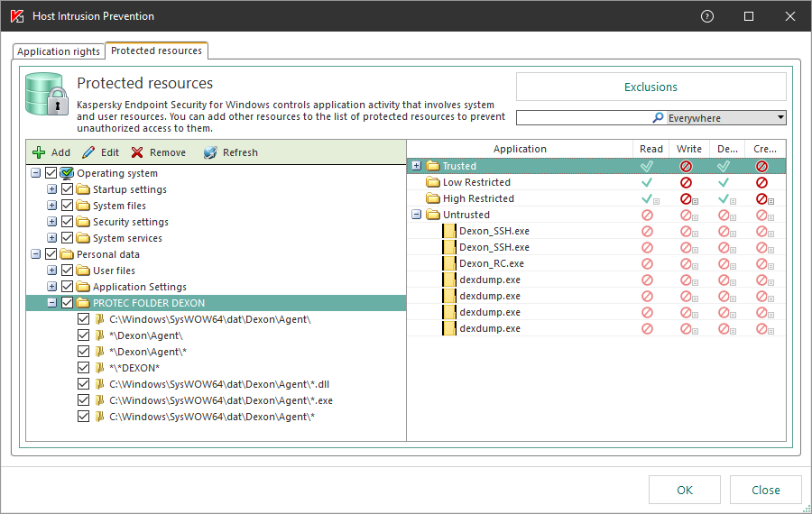This screenshot has height=514, width=812.
Task: Click the resource search input field
Action: pos(582,118)
